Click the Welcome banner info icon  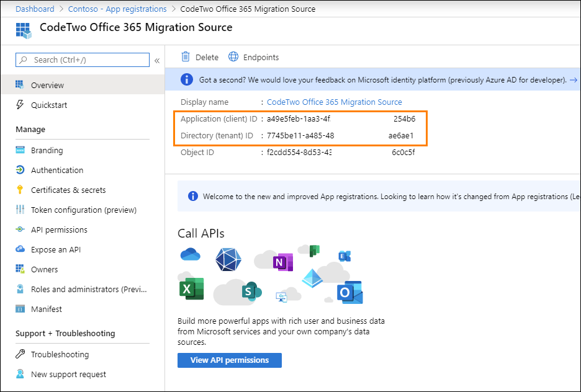pos(192,196)
